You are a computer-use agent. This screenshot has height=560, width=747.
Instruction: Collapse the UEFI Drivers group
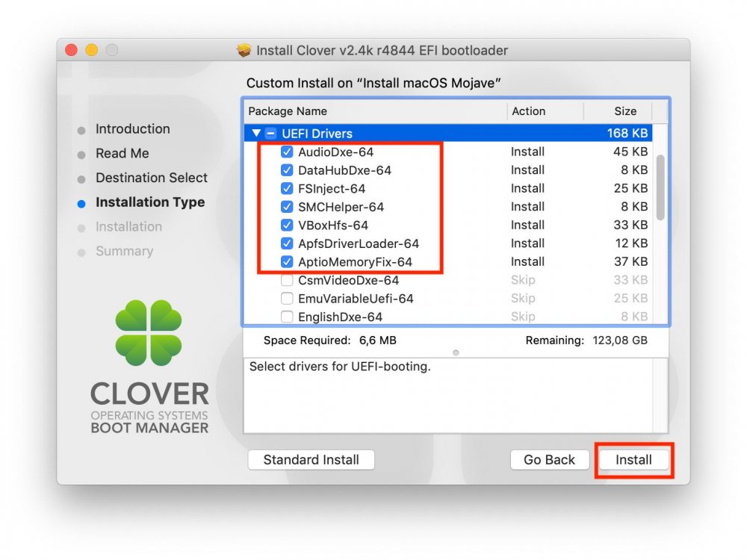(256, 134)
